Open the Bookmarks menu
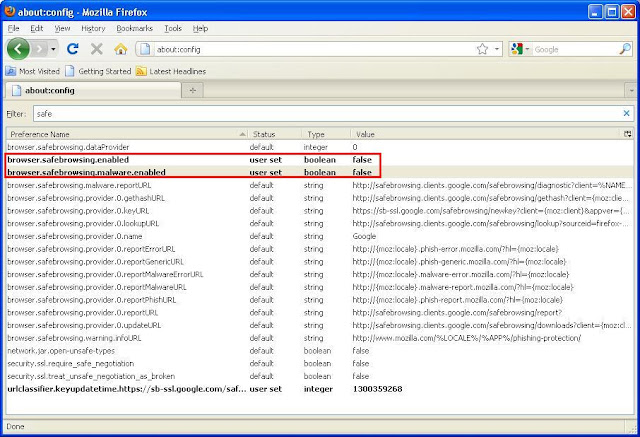This screenshot has width=640, height=437. click(x=134, y=28)
